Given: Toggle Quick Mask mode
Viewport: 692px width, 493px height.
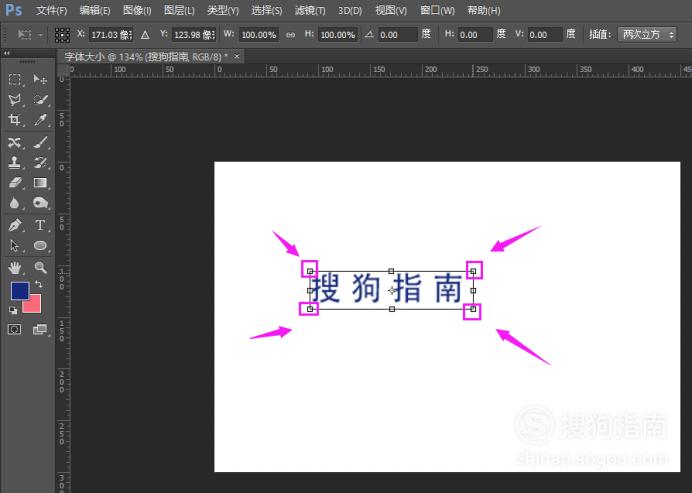Looking at the screenshot, I should pos(15,329).
